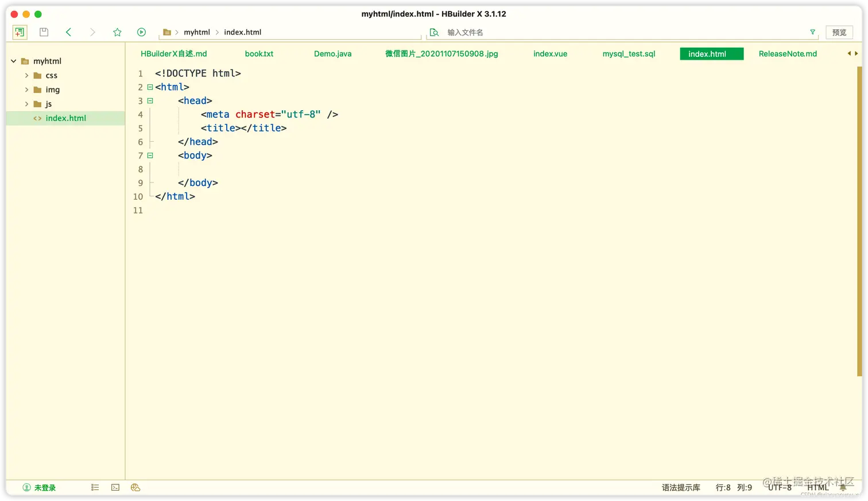The width and height of the screenshot is (868, 501).
Task: Fold the head tag on line 3
Action: [150, 100]
